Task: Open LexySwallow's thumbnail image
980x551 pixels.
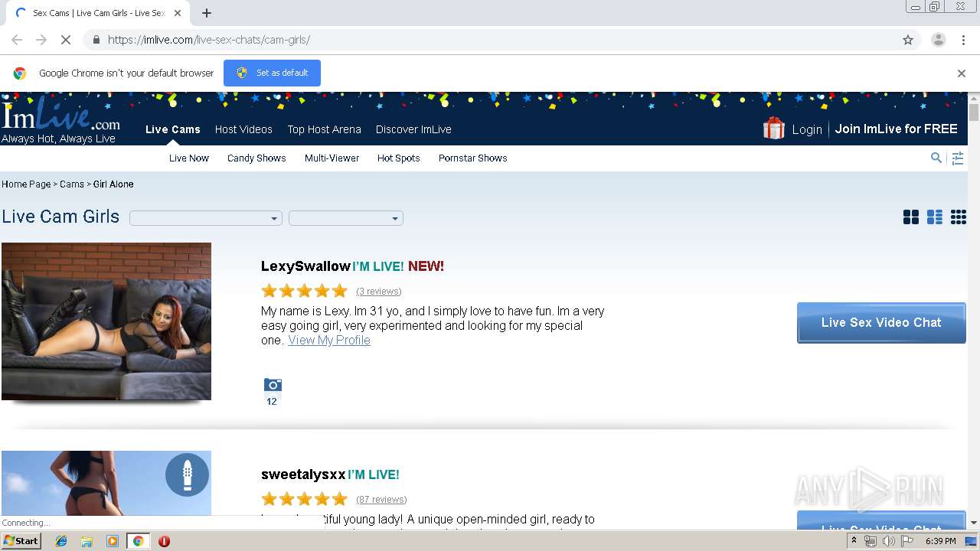Action: tap(106, 321)
